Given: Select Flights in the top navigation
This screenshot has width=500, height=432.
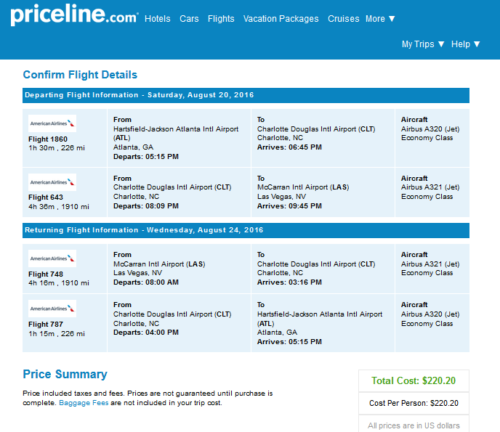Looking at the screenshot, I should 221,19.
